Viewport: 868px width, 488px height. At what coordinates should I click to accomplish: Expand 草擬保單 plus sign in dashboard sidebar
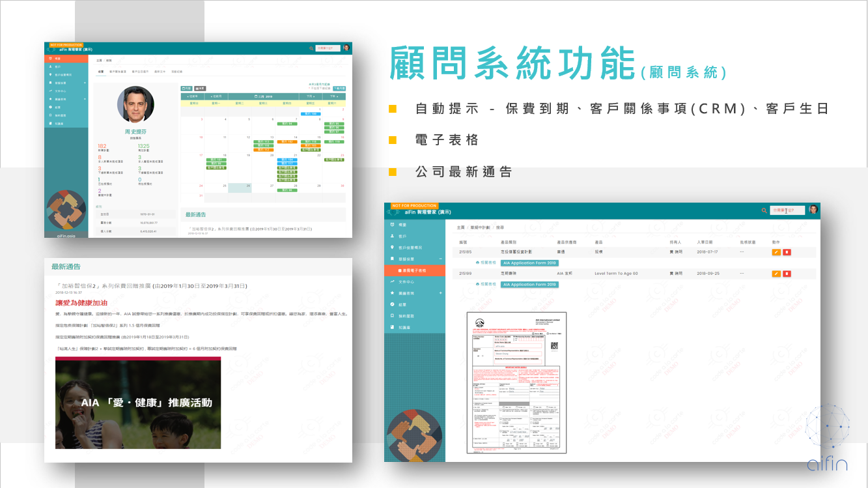click(x=85, y=83)
